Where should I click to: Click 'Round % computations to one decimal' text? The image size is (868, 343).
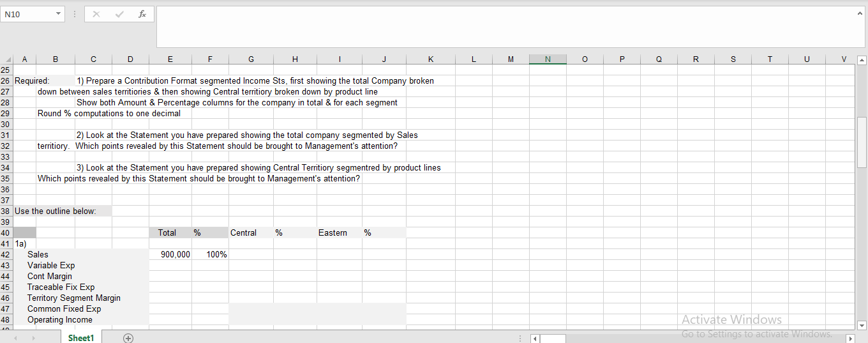coord(109,114)
